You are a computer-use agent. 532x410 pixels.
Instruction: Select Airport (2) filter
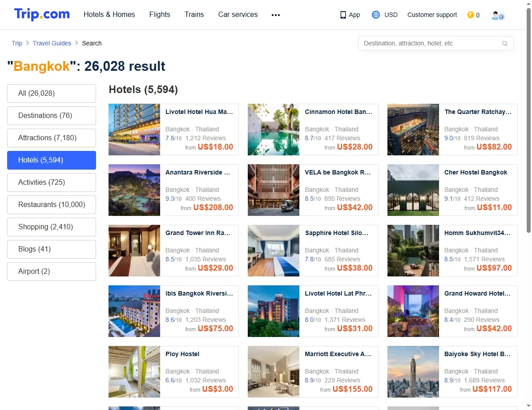tap(52, 272)
